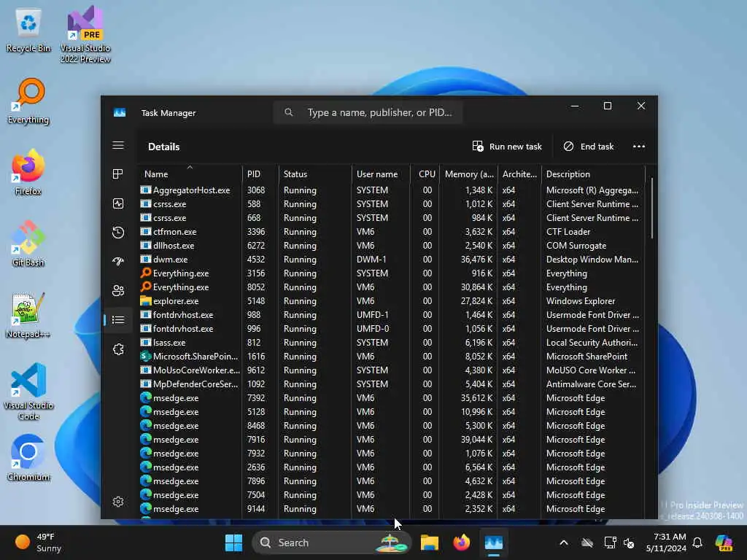747x560 pixels.
Task: Sort by Memory column header
Action: (x=469, y=174)
